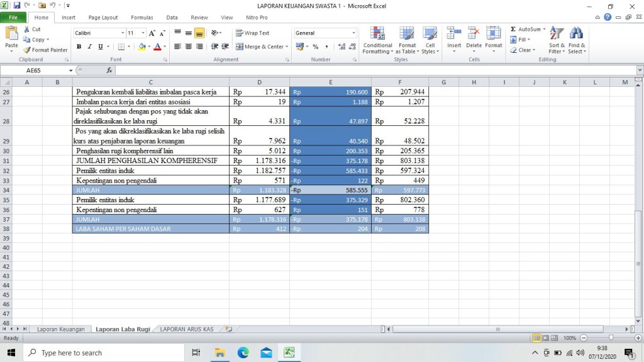This screenshot has width=644, height=362.
Task: Expand the Merge & Center dropdown arrow
Action: [x=287, y=47]
